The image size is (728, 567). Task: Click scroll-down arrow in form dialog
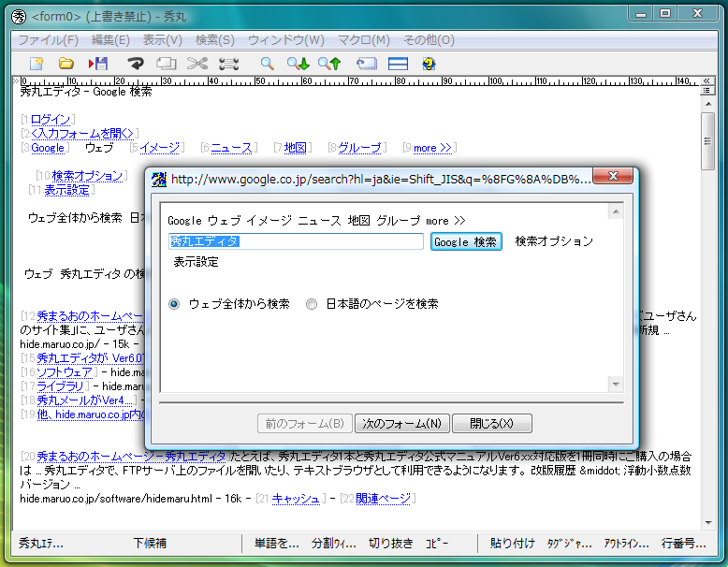pyautogui.click(x=616, y=384)
